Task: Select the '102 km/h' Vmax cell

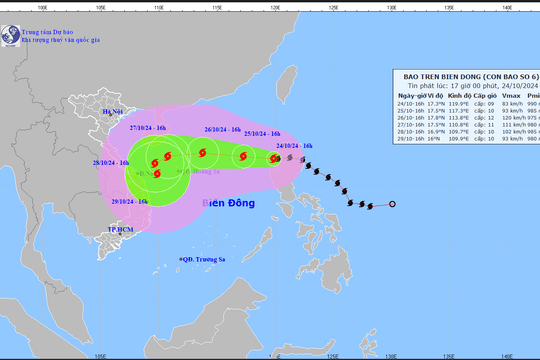Action: click(514, 132)
